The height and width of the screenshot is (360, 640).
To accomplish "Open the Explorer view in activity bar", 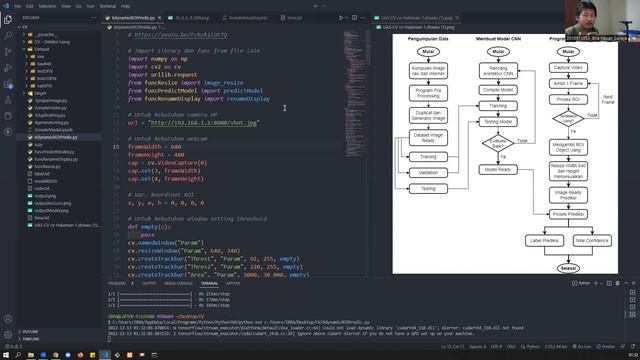I will coord(8,20).
